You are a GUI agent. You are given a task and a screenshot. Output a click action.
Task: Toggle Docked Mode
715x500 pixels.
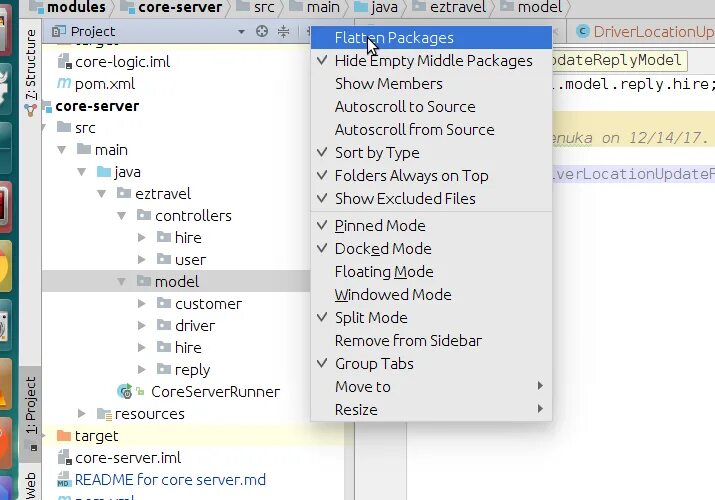[x=431, y=248]
